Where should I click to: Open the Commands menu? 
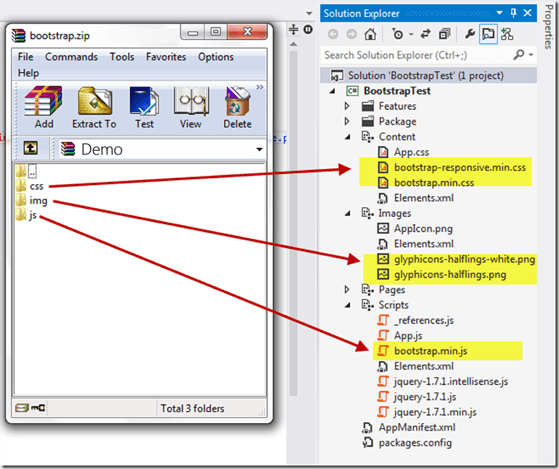71,57
